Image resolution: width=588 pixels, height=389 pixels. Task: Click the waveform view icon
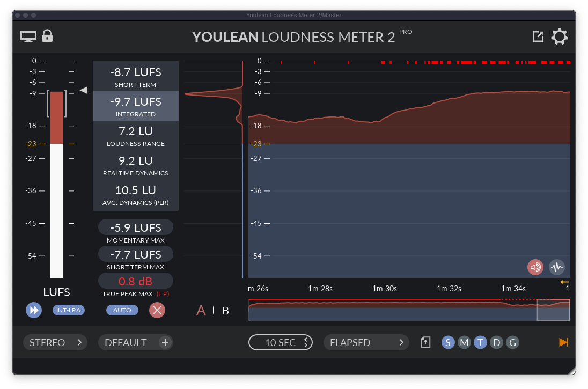point(557,267)
